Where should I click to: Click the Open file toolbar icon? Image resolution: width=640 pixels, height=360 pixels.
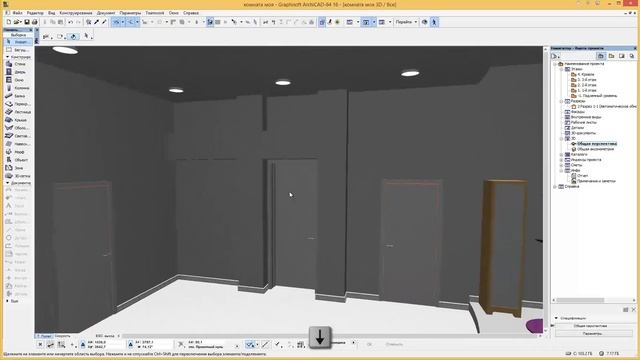(17, 22)
